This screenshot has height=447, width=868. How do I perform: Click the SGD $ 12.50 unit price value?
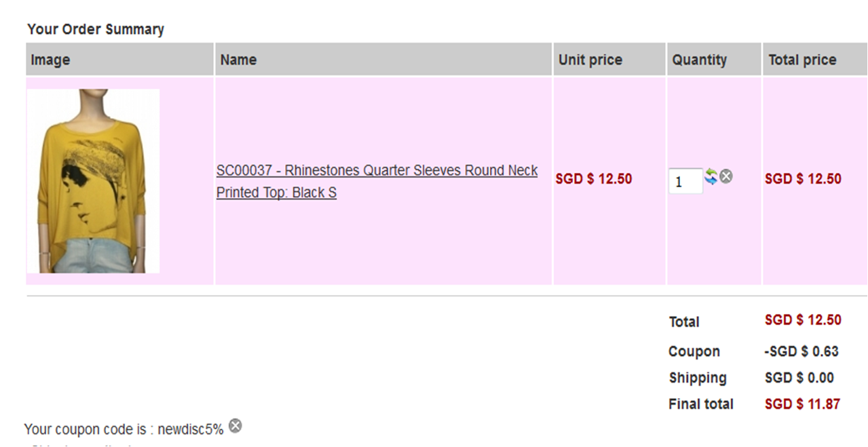point(594,179)
